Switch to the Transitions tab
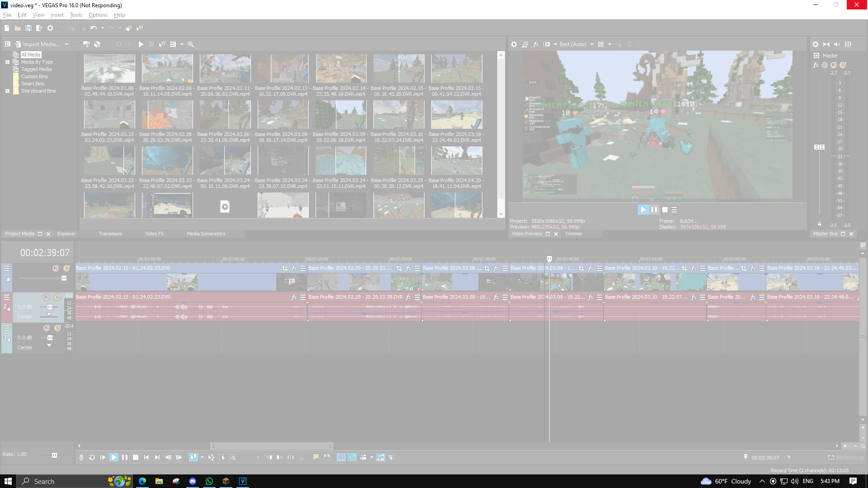Image resolution: width=868 pixels, height=488 pixels. pos(110,234)
